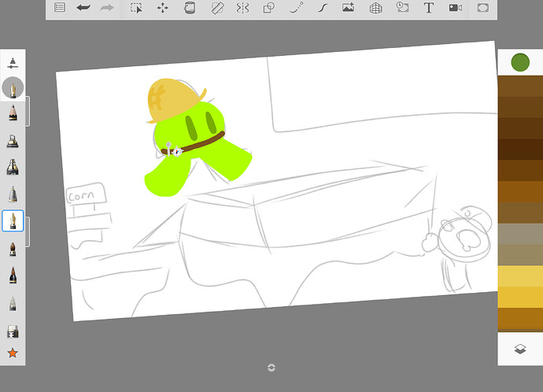Select the Fill bucket tool
This screenshot has height=392, width=543.
(x=189, y=8)
